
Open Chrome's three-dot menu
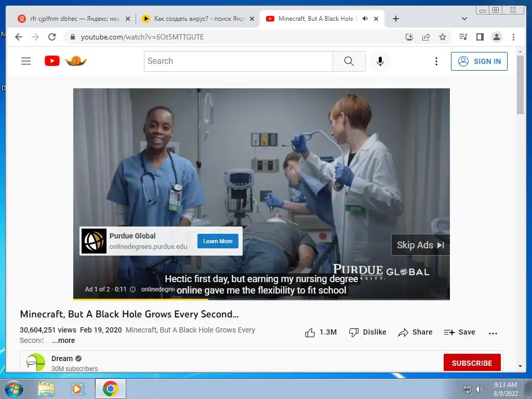coord(513,37)
